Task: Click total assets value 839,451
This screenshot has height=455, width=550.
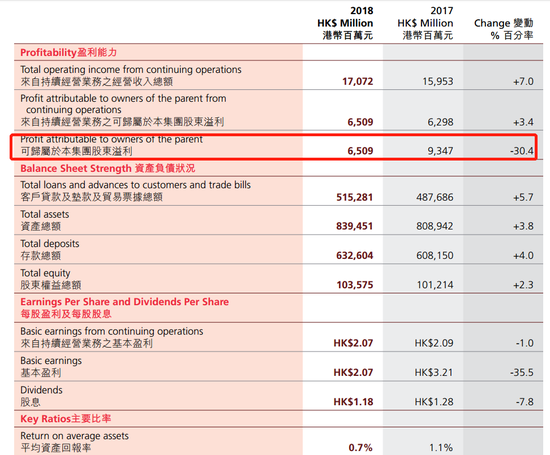Action: click(x=355, y=226)
